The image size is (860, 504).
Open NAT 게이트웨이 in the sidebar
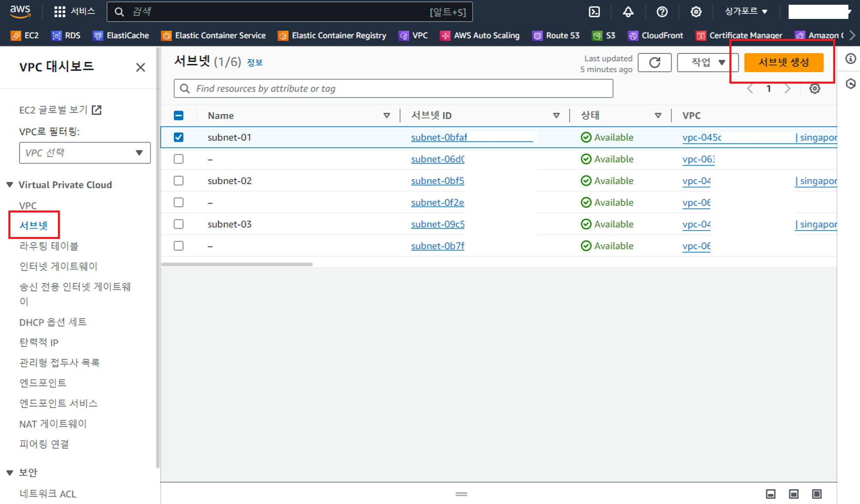tap(53, 424)
